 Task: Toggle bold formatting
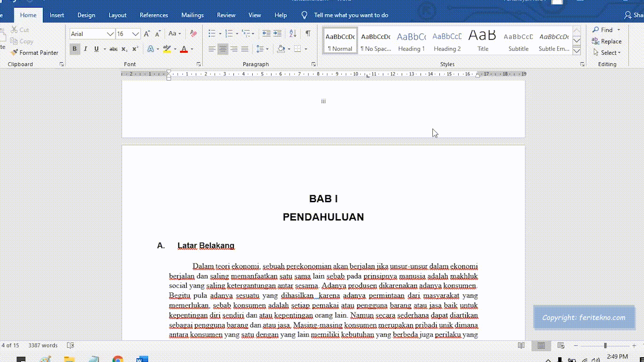pyautogui.click(x=74, y=49)
